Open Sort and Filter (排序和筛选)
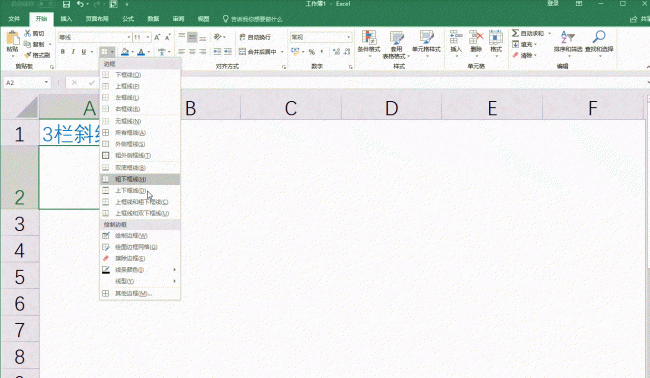 pos(568,43)
